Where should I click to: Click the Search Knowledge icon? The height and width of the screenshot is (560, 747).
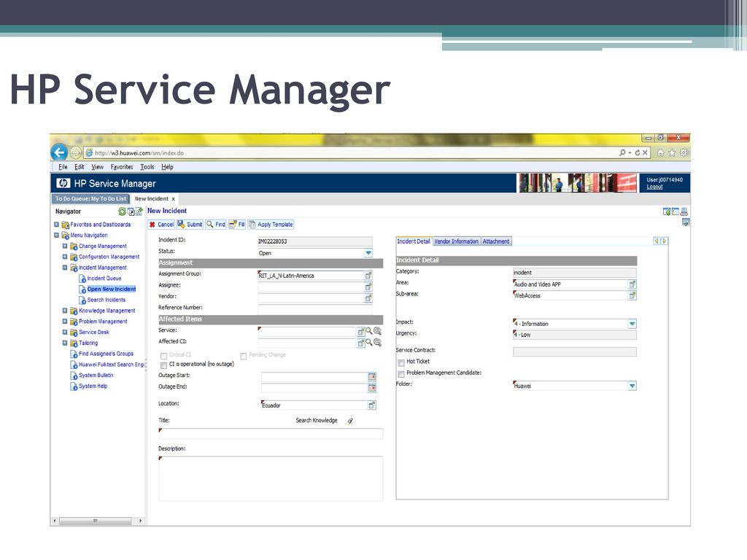pos(349,421)
